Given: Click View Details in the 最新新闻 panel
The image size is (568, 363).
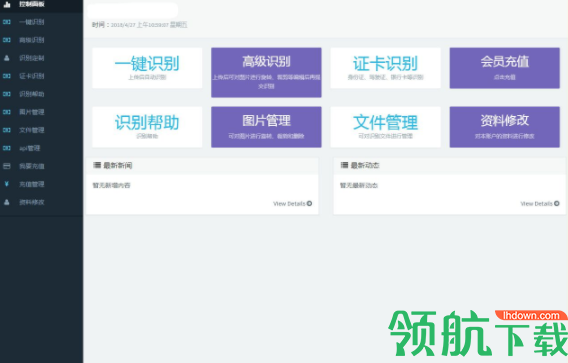Looking at the screenshot, I should point(292,204).
